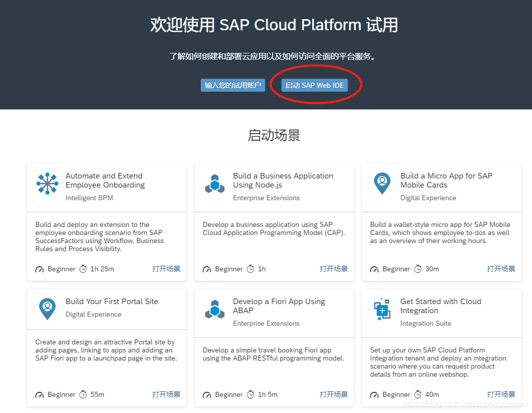The width and height of the screenshot is (532, 413).
Task: Select the title Build a Business Application Using Node.js
Action: pos(283,180)
